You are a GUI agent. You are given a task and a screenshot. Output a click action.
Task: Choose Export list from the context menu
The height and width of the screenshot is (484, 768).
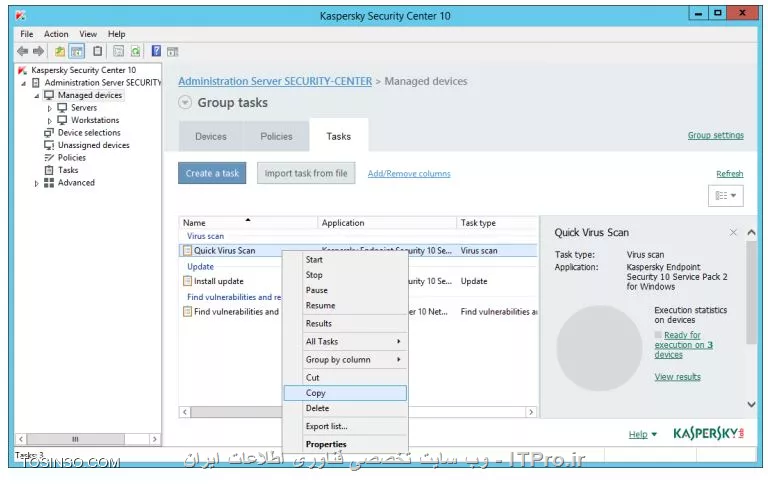click(x=345, y=426)
